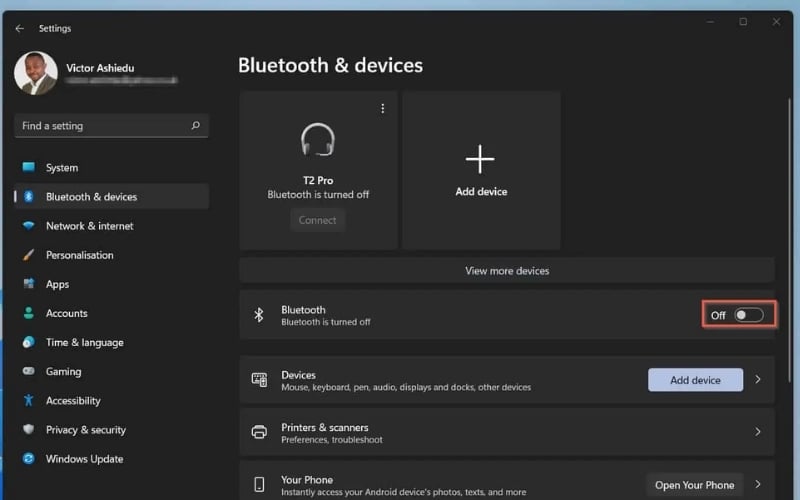Click the plus icon to add device
This screenshot has height=500, width=800.
click(x=481, y=159)
